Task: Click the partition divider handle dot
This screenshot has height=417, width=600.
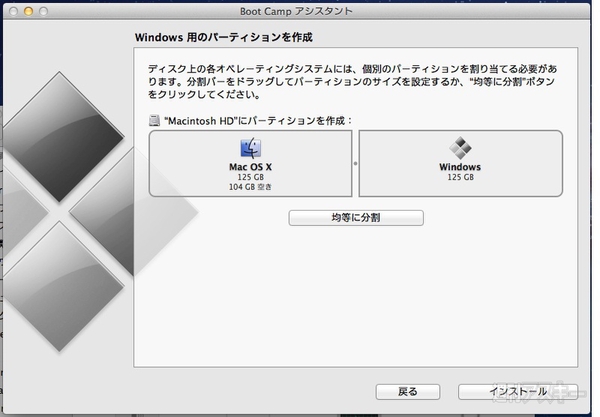Action: pos(355,163)
